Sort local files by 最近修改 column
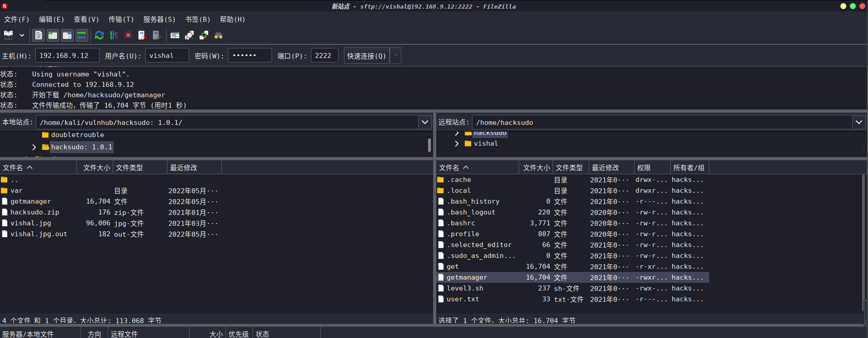Screen dimensions: 868x338 [x=194, y=167]
